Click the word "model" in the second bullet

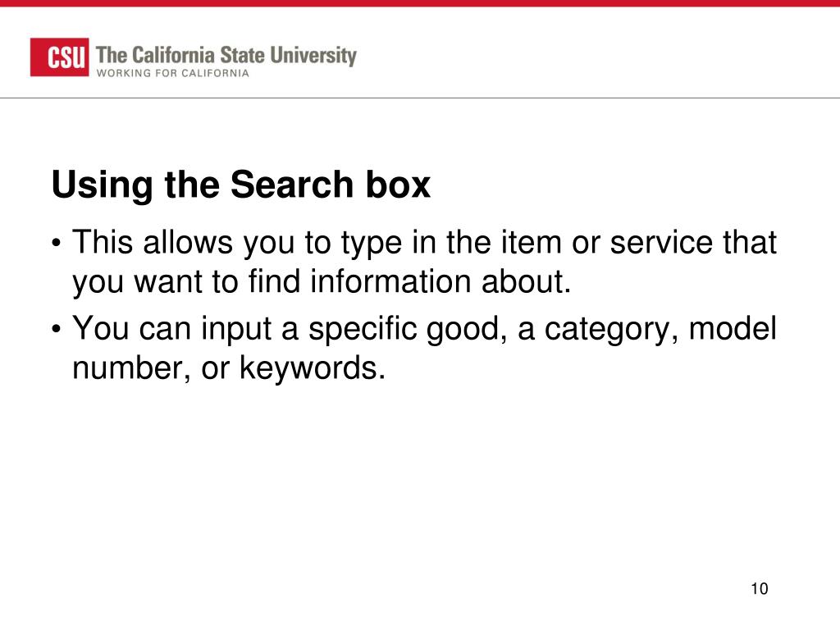coord(733,328)
